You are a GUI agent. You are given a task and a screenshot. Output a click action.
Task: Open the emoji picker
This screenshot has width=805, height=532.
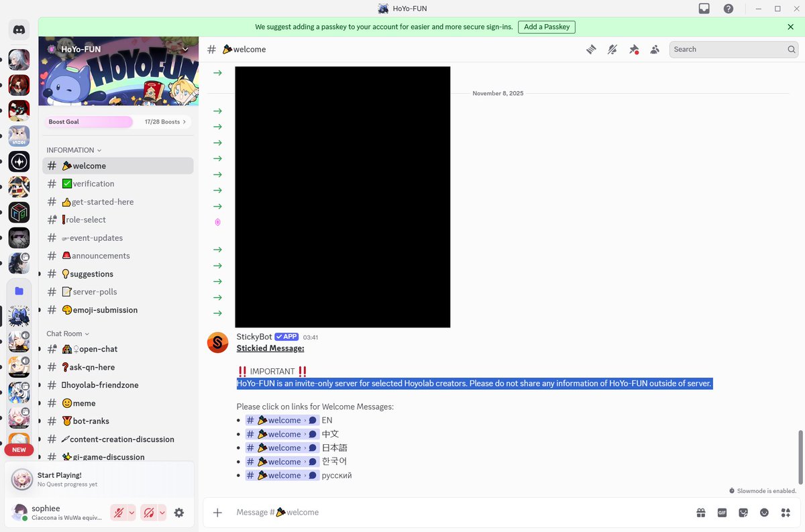coord(764,513)
